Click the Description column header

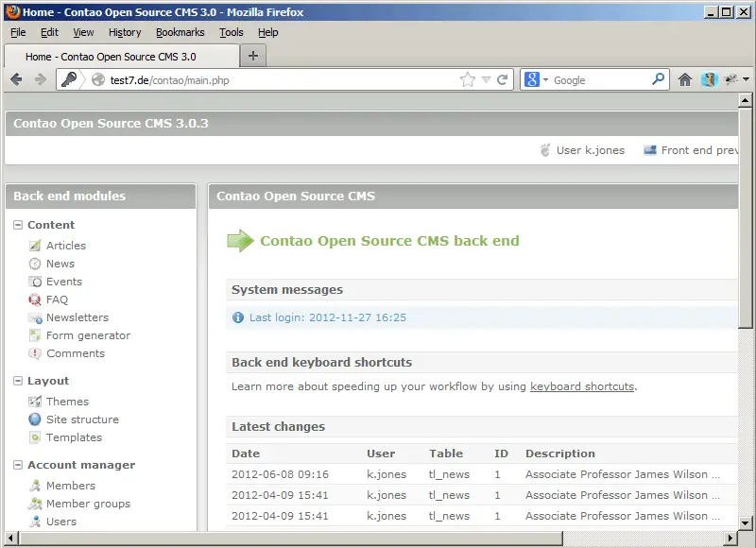560,454
